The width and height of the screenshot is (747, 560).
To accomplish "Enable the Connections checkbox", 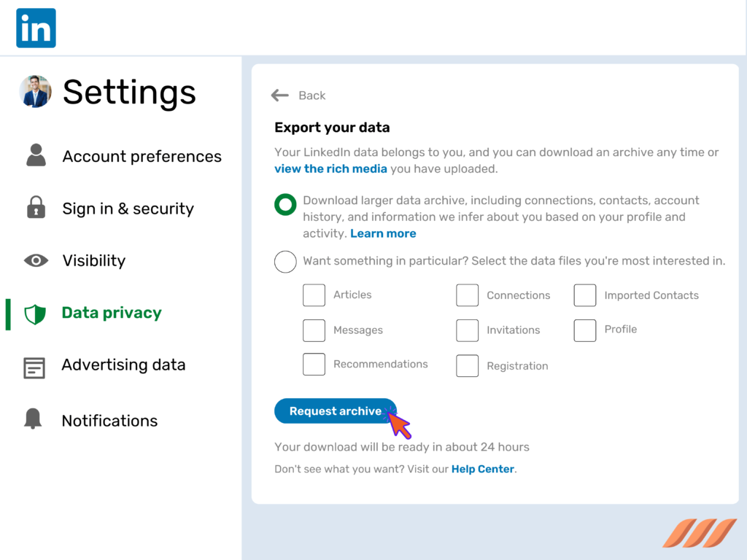I will click(467, 295).
